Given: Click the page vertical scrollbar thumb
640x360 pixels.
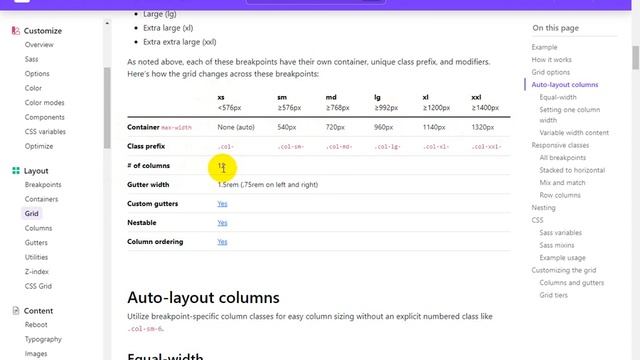Looking at the screenshot, I should coord(636,58).
